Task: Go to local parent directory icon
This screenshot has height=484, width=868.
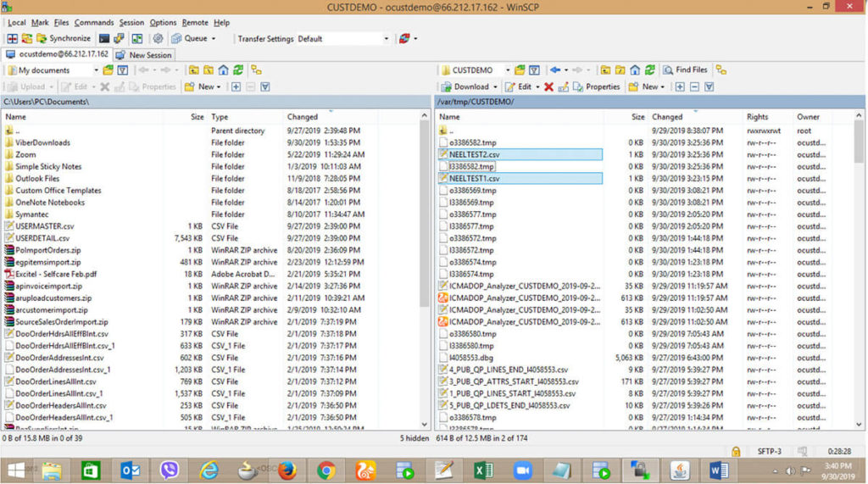Action: (194, 70)
